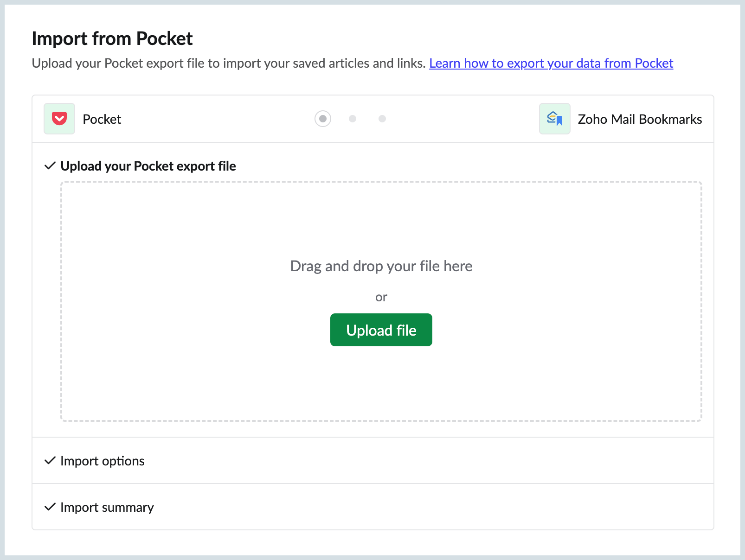Open Learn how to export your data from Pocket
Image resolution: width=745 pixels, height=560 pixels.
click(552, 63)
